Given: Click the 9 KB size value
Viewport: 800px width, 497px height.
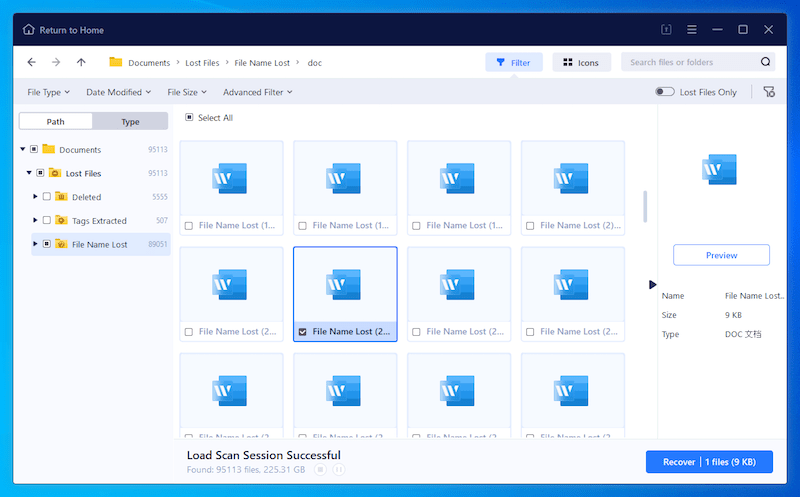Looking at the screenshot, I should click(x=733, y=315).
